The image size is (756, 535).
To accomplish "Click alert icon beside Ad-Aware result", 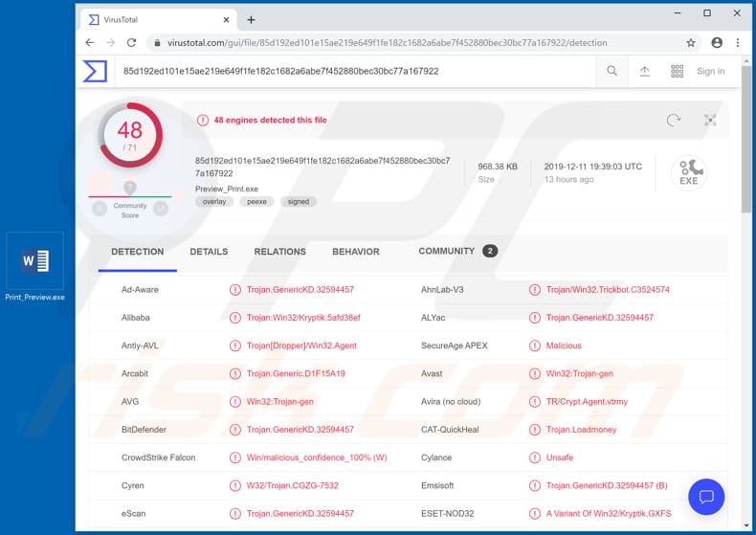I will 234,290.
